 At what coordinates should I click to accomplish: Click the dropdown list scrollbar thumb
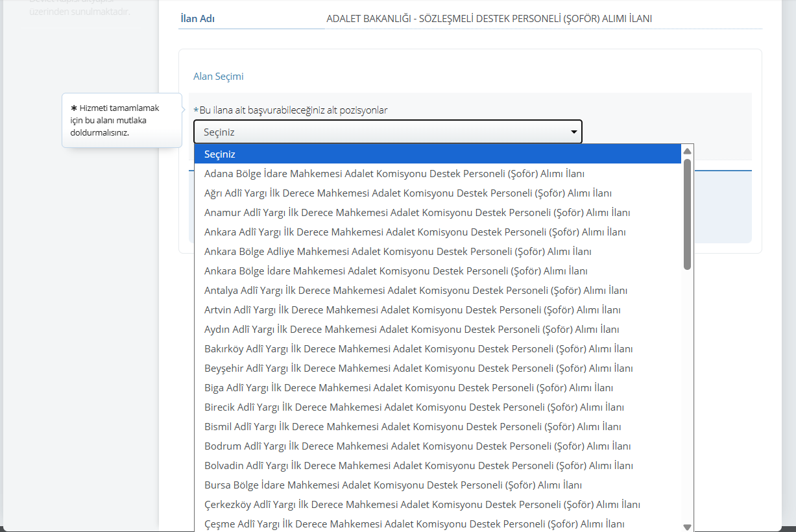click(688, 214)
